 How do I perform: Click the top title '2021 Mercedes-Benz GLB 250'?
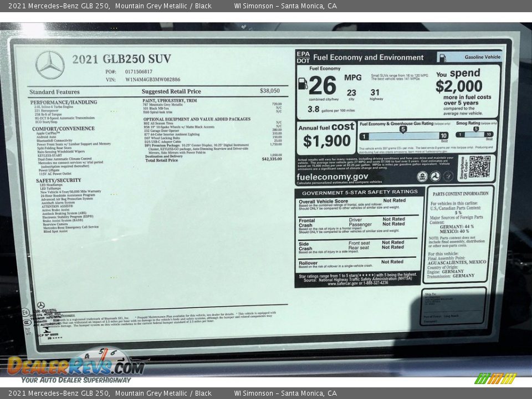(58, 6)
